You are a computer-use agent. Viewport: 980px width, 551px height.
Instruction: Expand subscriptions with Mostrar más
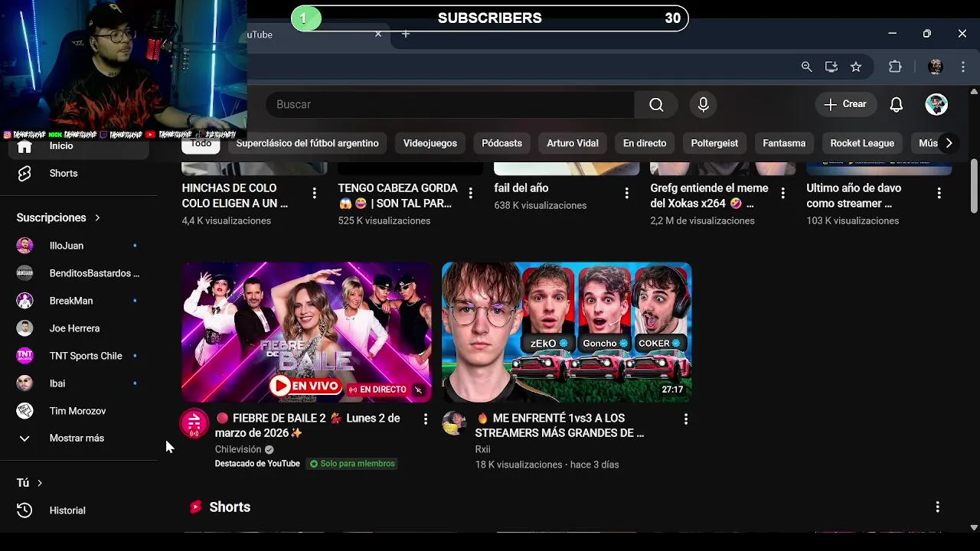click(x=79, y=439)
